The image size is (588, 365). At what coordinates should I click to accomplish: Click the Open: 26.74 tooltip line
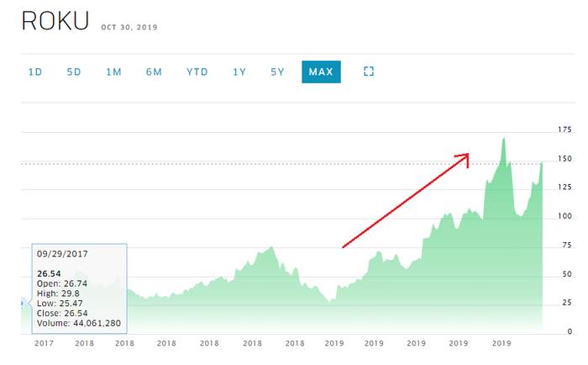coord(62,283)
